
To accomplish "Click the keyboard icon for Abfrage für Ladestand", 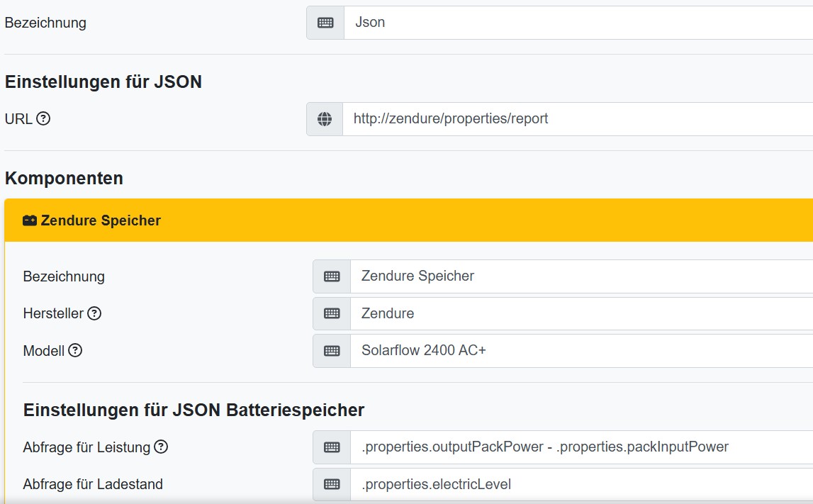I will pyautogui.click(x=331, y=484).
